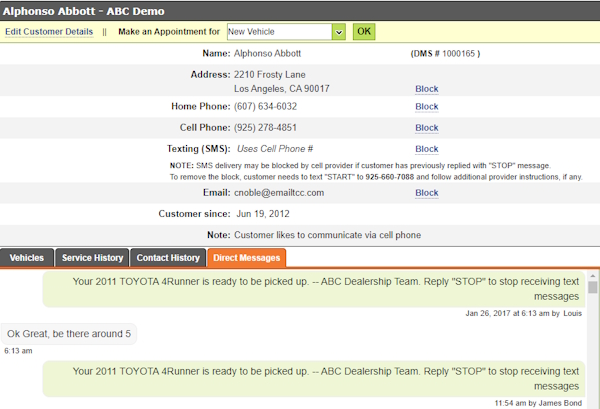Block the Cell Phone number
Image resolution: width=600 pixels, height=409 pixels.
(x=427, y=128)
